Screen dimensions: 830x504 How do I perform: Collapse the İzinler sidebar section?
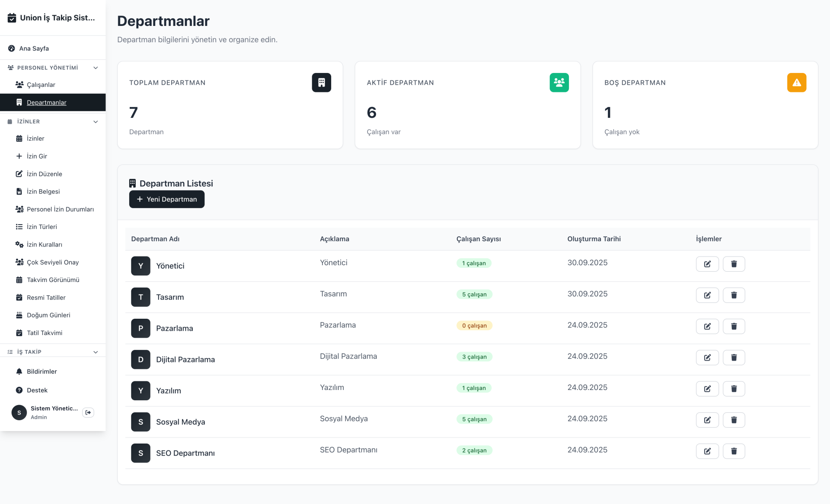96,122
